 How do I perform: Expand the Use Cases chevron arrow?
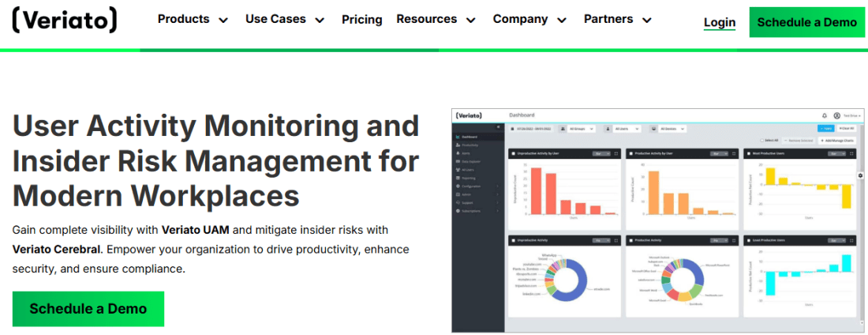click(320, 20)
